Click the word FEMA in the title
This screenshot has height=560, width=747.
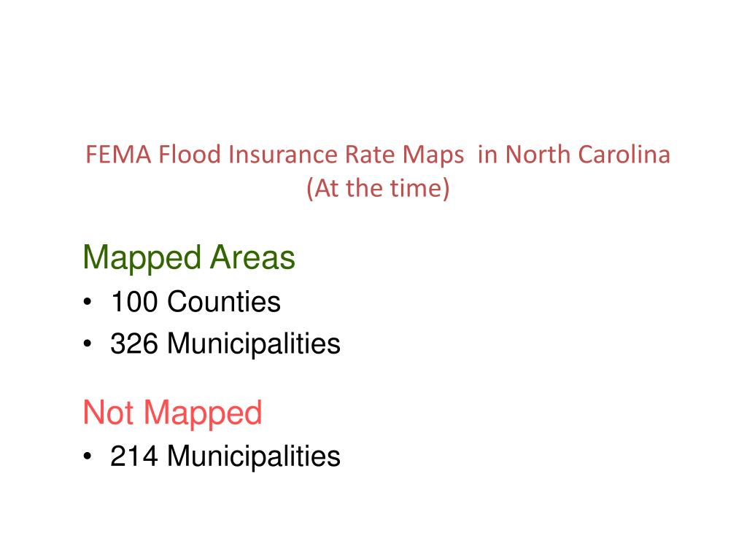point(119,155)
